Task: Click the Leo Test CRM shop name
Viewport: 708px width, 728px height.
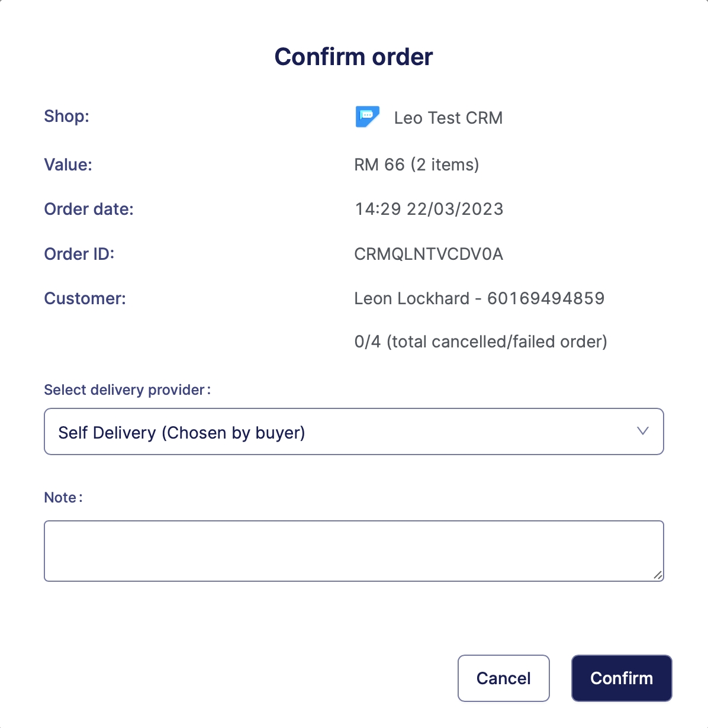Action: coord(448,118)
